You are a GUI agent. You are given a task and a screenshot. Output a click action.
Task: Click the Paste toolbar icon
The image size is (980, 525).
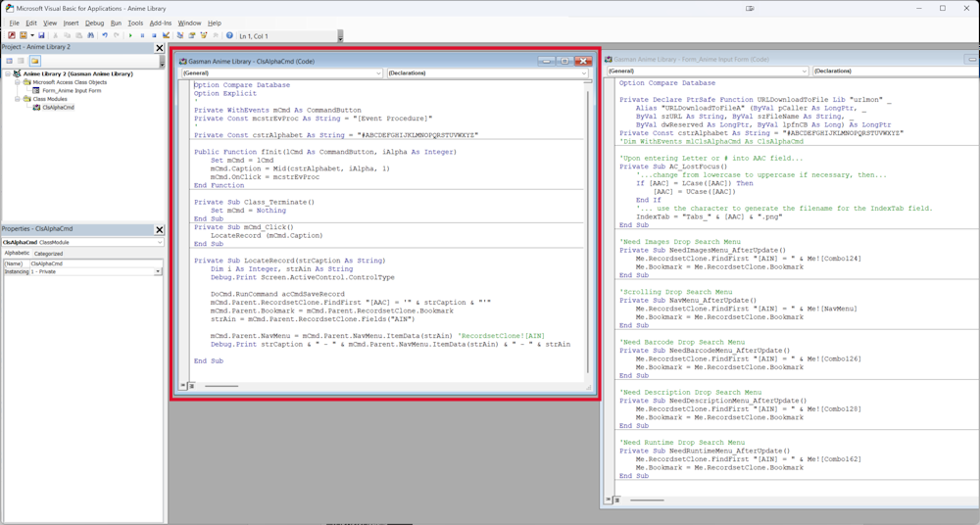click(x=78, y=35)
